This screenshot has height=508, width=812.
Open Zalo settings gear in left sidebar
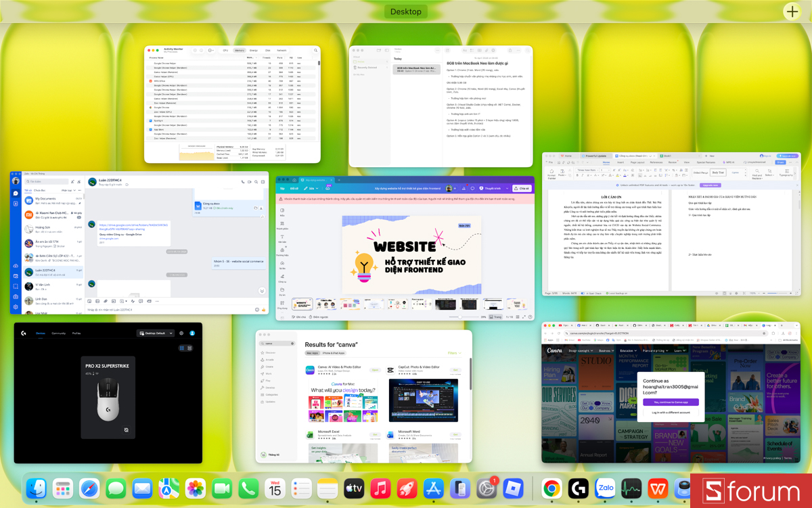15,306
